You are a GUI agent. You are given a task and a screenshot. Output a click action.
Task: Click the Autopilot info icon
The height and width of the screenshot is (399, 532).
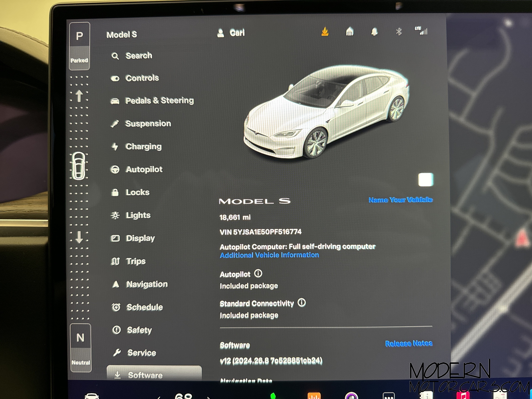(258, 273)
